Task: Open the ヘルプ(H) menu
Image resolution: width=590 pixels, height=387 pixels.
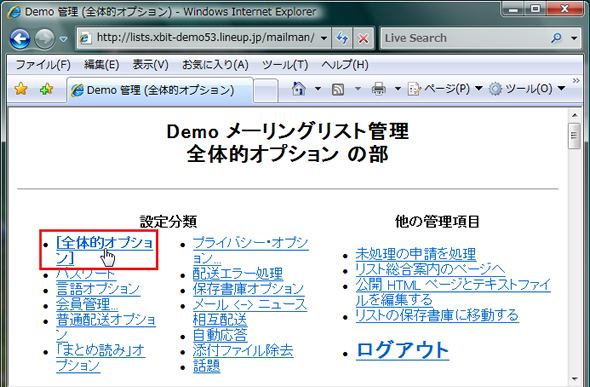Action: (345, 65)
